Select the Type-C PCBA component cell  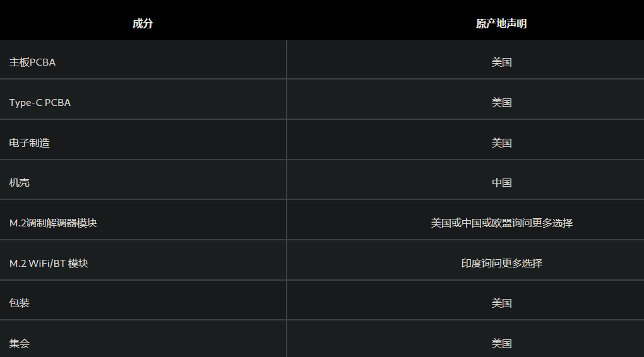click(40, 103)
